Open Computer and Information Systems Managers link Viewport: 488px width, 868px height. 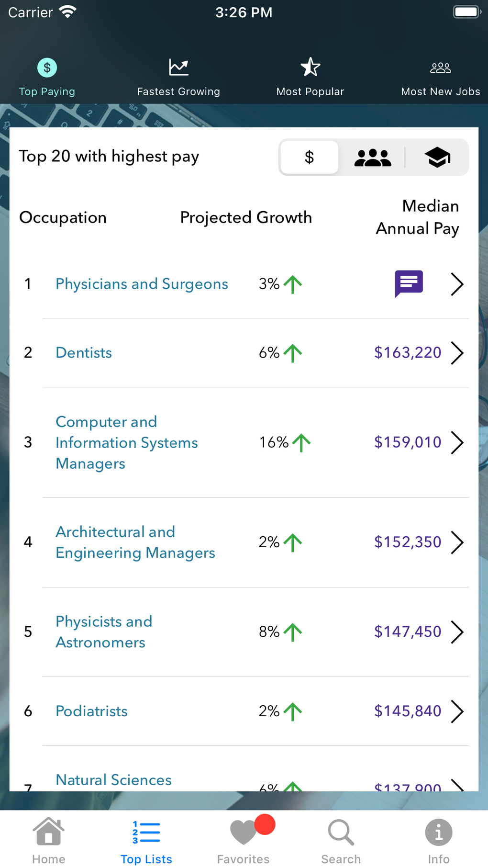126,442
